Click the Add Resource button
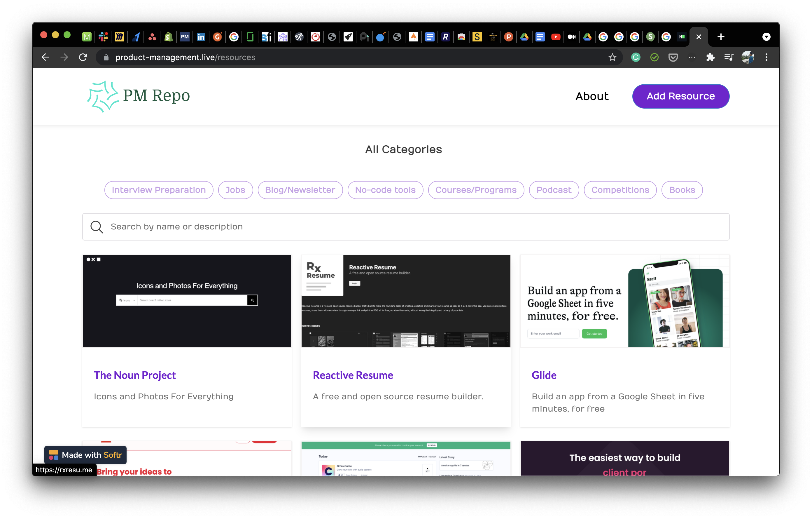The width and height of the screenshot is (812, 519). coord(680,96)
